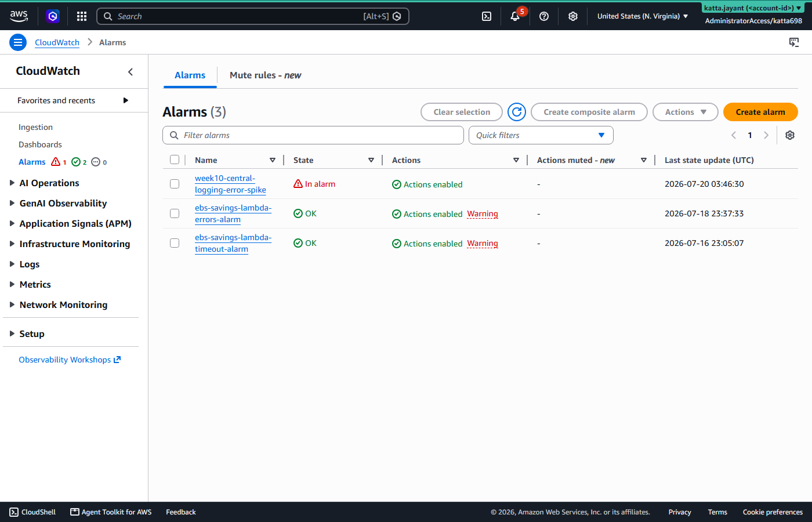812x522 pixels.
Task: Go to the next page arrow
Action: 766,135
